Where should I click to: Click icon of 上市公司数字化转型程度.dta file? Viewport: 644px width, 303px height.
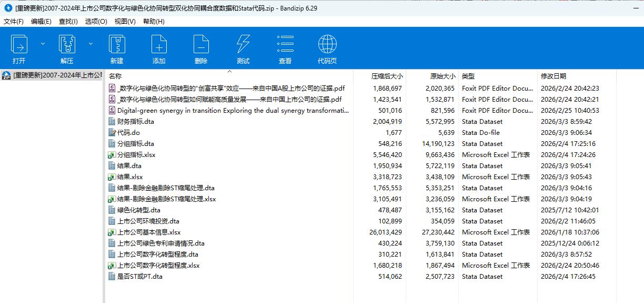pos(112,254)
